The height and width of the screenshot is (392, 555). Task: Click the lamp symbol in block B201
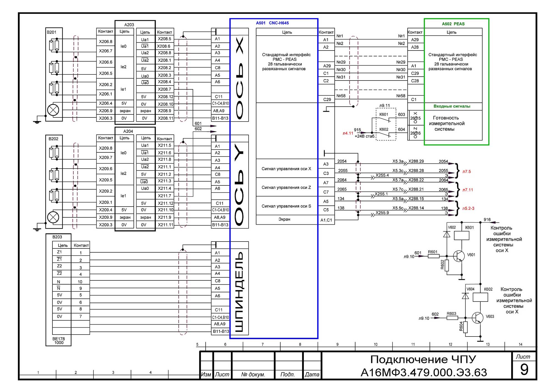(53, 110)
